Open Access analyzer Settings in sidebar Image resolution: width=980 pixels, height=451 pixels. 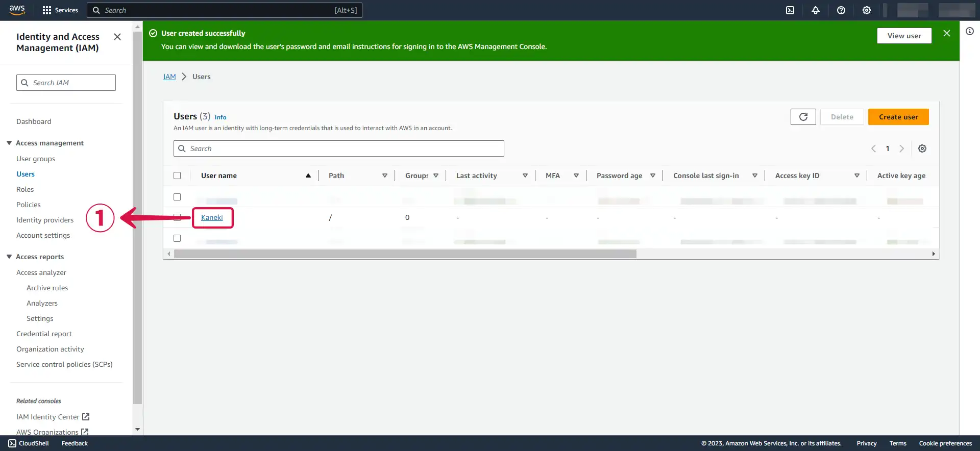click(x=40, y=318)
